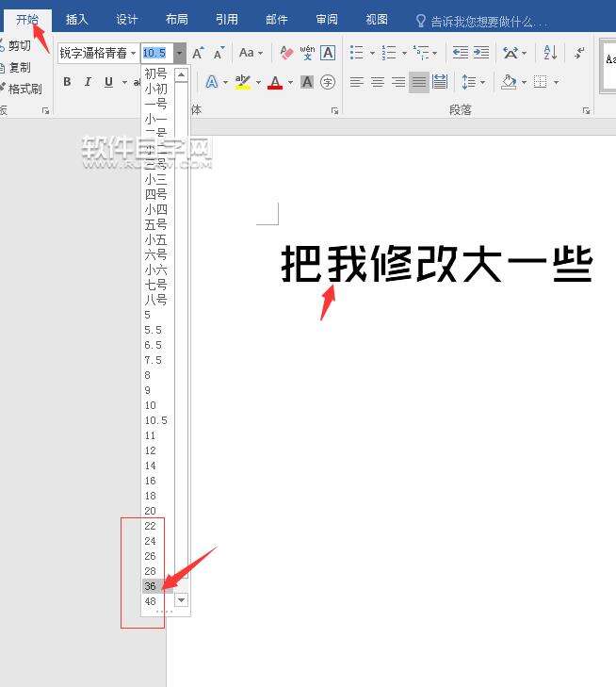Click font size list scroll-down arrow
Viewport: 616px width, 687px height.
(x=181, y=599)
